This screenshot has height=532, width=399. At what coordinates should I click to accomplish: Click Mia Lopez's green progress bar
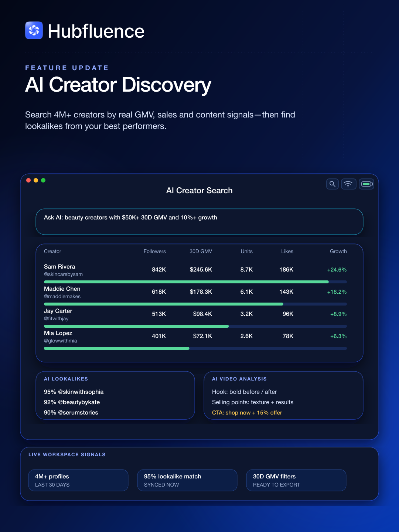coord(117,348)
